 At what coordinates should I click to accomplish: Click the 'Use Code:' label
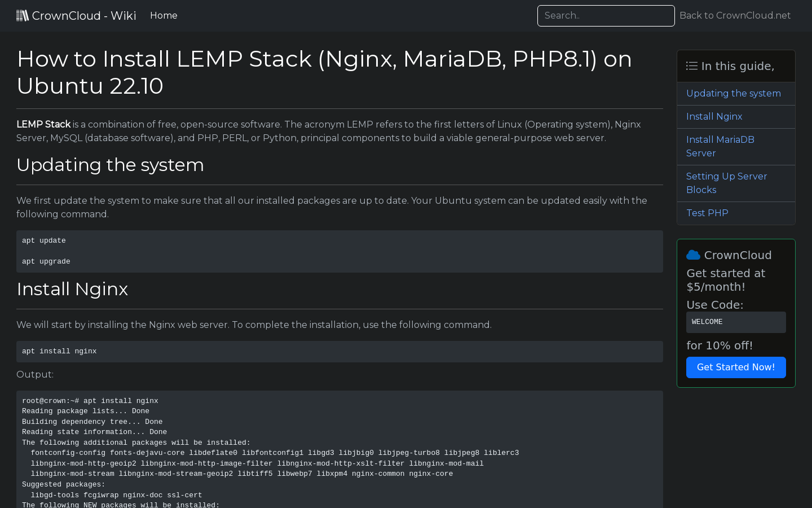coord(715,305)
